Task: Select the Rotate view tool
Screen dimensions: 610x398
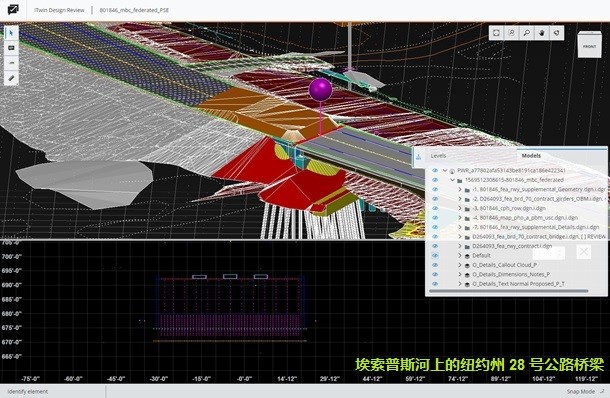Action: tap(557, 33)
